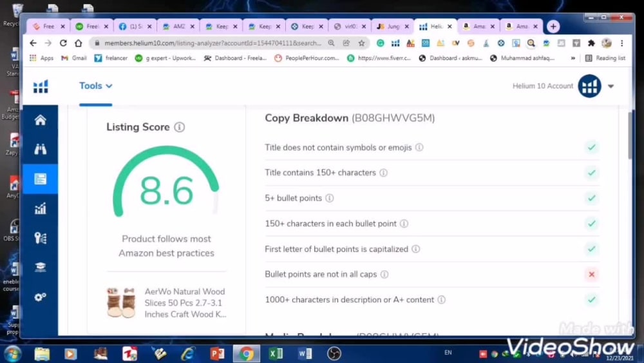This screenshot has width=644, height=363.
Task: Open Windows Start button
Action: [x=12, y=353]
